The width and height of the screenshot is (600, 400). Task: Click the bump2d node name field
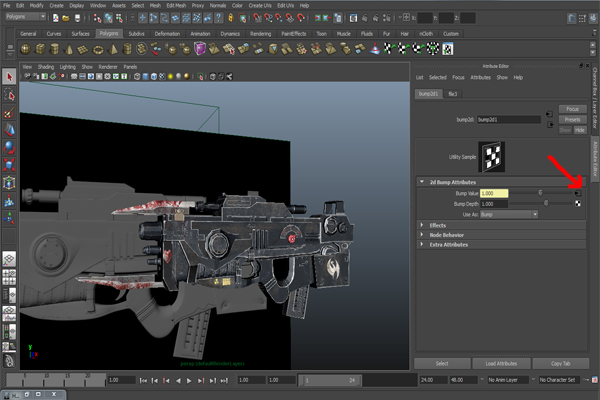(509, 120)
